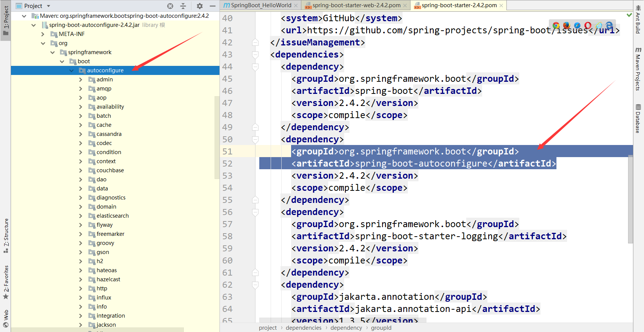Screen dimensions: 644x332
Task: Click fold marker on line 50 dependency
Action: [x=255, y=139]
